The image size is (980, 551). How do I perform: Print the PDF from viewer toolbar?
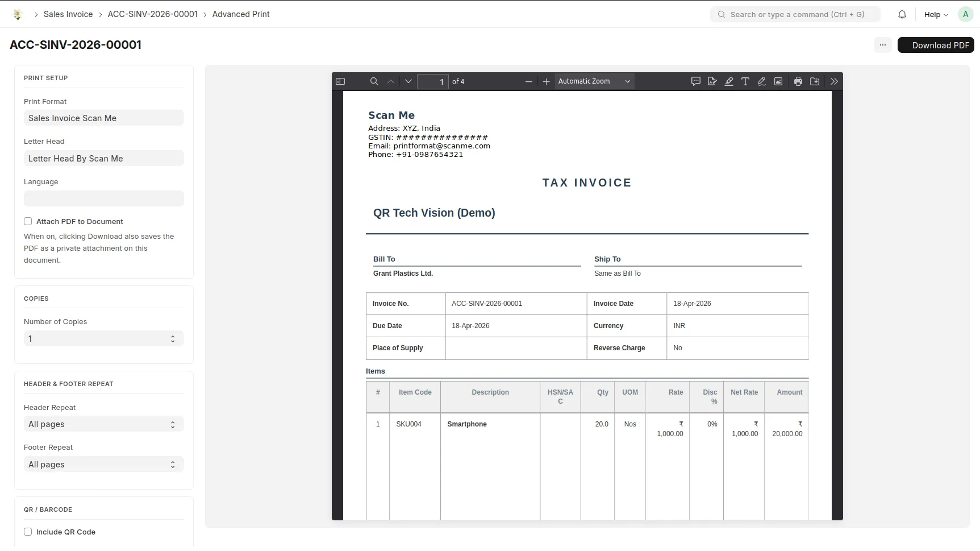point(798,81)
